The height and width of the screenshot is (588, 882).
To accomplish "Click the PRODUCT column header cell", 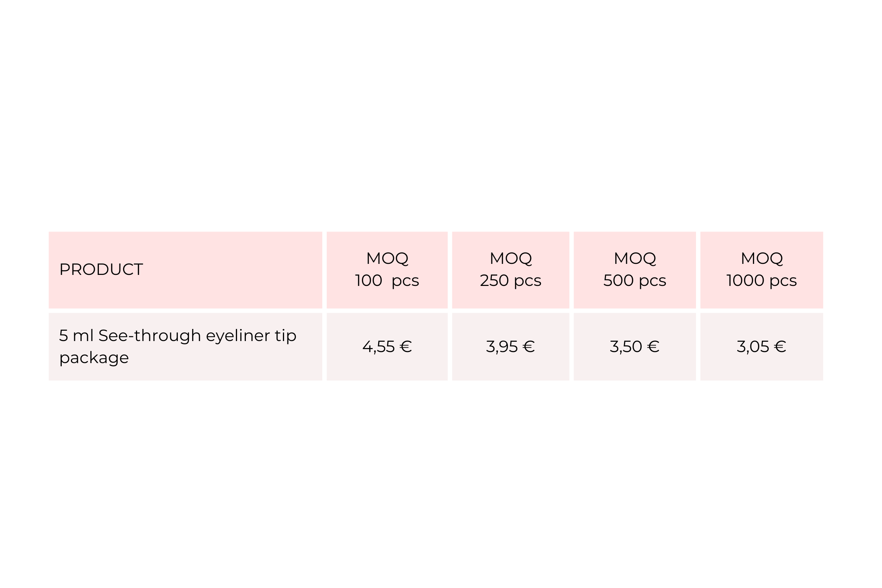I will [185, 270].
